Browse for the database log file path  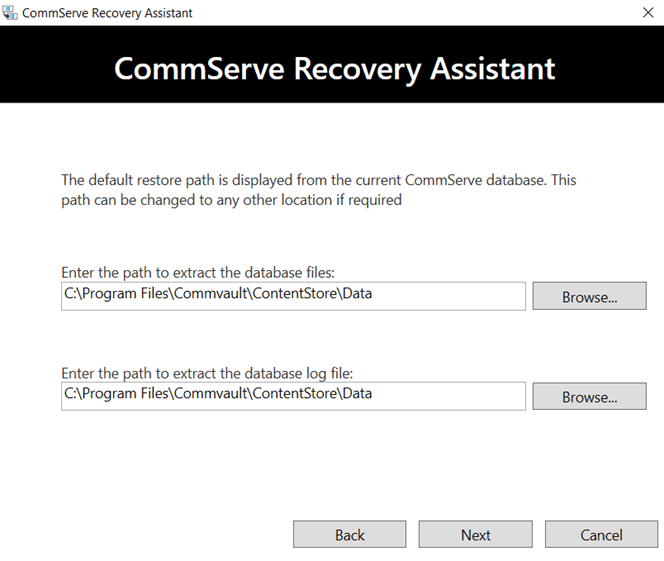point(589,396)
